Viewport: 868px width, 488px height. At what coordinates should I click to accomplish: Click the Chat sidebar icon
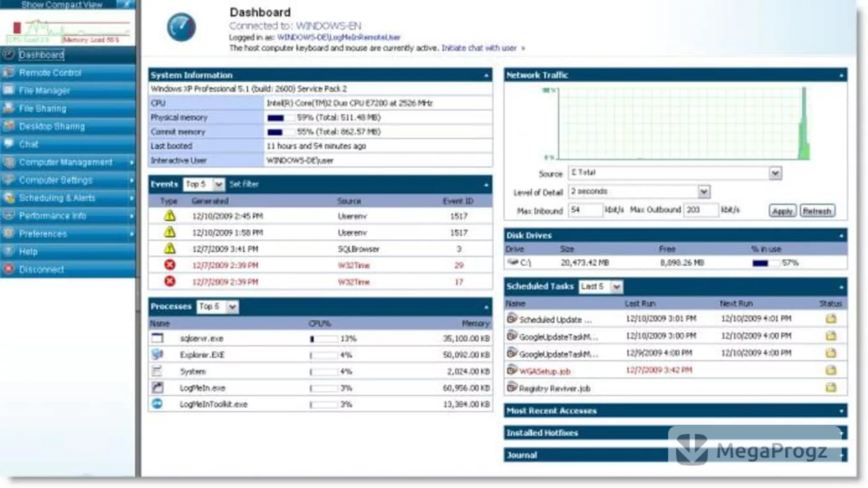pyautogui.click(x=9, y=144)
